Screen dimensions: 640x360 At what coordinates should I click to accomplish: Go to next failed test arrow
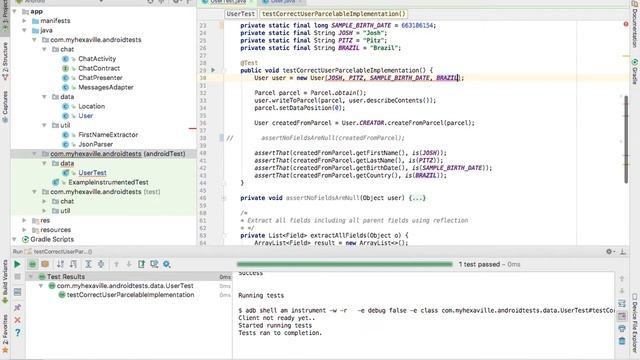[129, 264]
